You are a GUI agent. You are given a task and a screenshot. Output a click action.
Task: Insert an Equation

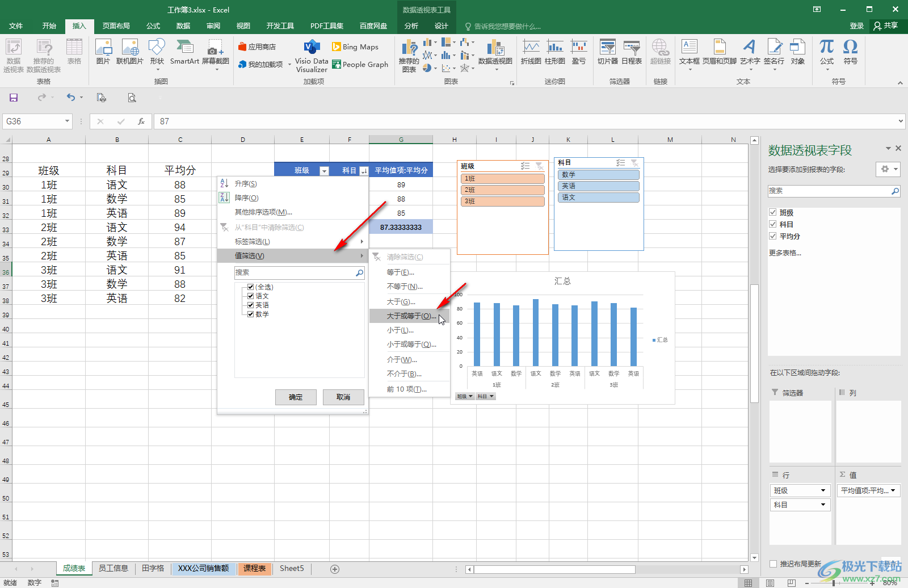coord(827,54)
